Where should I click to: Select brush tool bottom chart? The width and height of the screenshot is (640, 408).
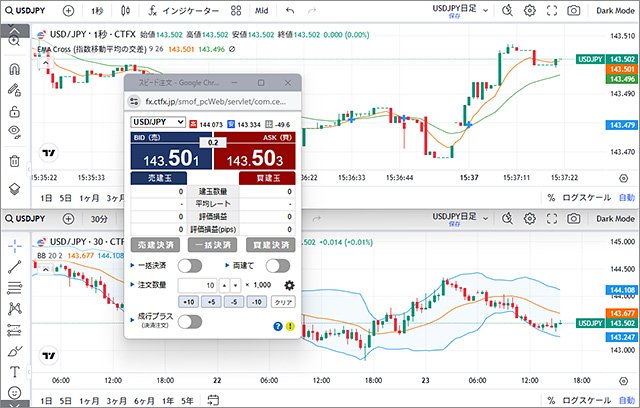pos(14,350)
